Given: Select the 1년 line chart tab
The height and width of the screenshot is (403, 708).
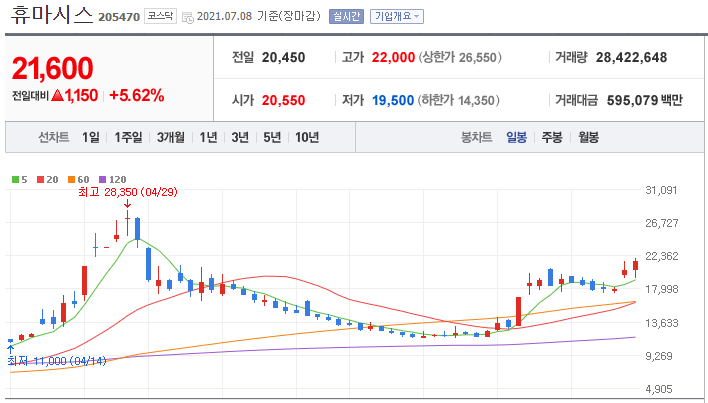Looking at the screenshot, I should tap(208, 137).
